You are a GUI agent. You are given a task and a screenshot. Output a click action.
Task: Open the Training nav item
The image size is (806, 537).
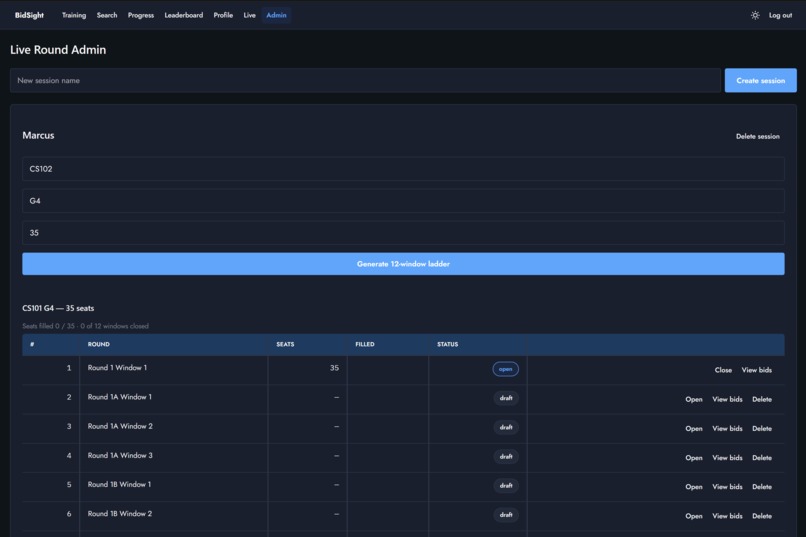point(74,15)
